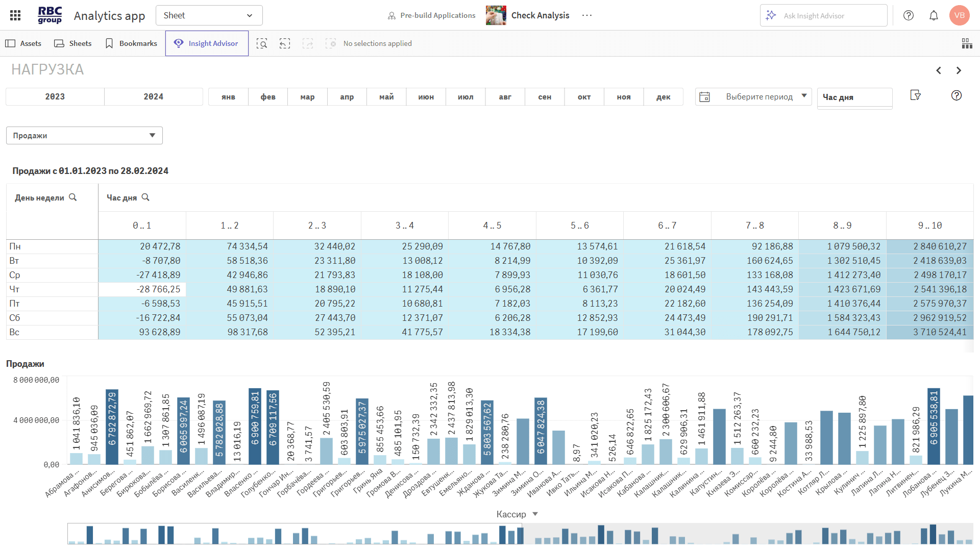Expand the Продажи measure dropdown
This screenshot has height=551, width=980.
(84, 136)
